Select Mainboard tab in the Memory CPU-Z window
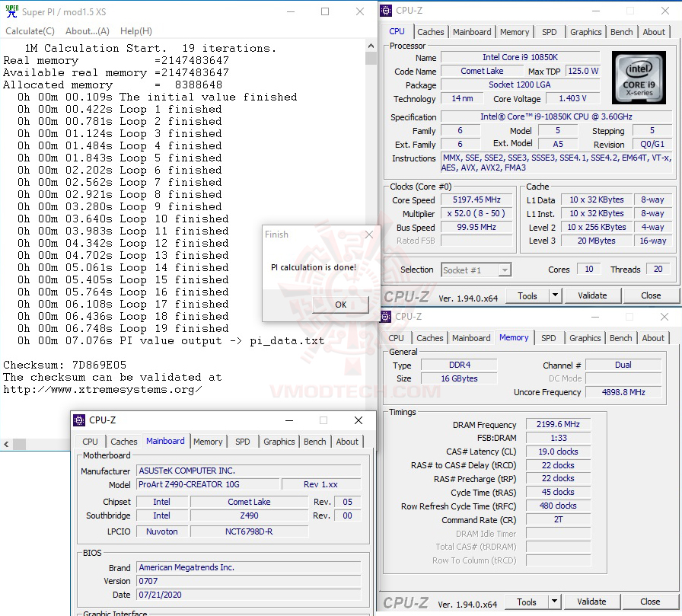Viewport: 682px width, 616px height. tap(471, 338)
